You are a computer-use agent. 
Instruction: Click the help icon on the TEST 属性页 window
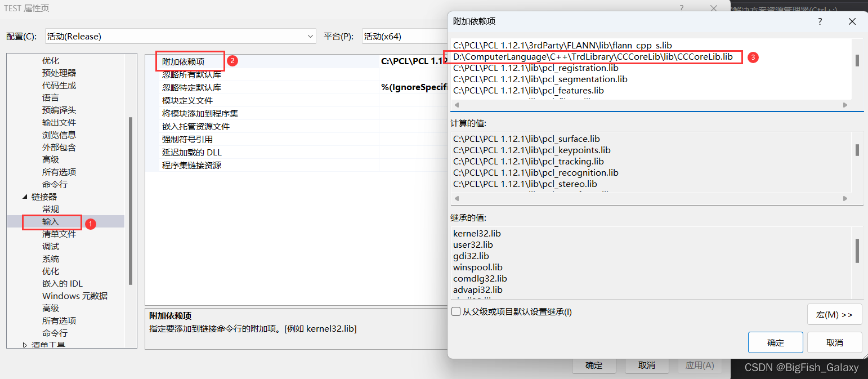681,8
